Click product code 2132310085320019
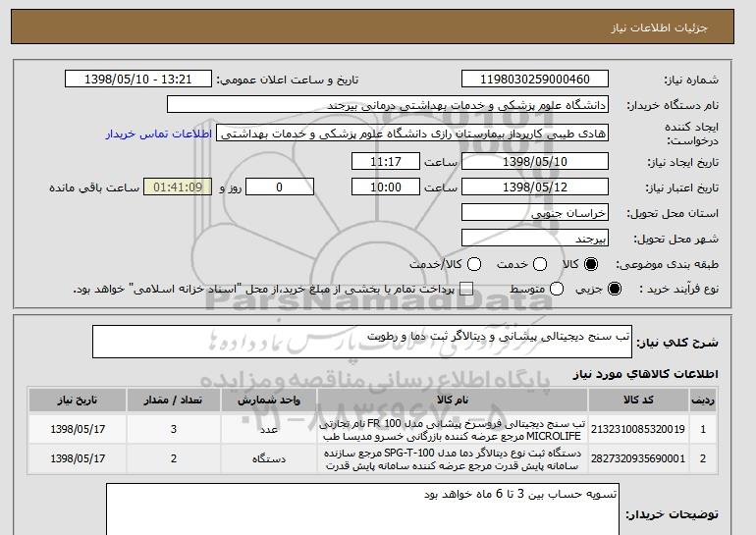Viewport: 756px width, 535px height. [x=638, y=429]
